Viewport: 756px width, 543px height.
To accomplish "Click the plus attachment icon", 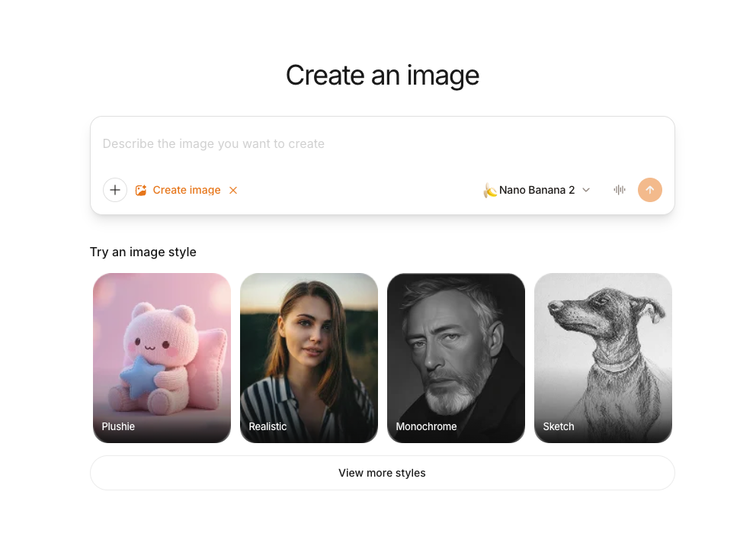I will pos(115,190).
